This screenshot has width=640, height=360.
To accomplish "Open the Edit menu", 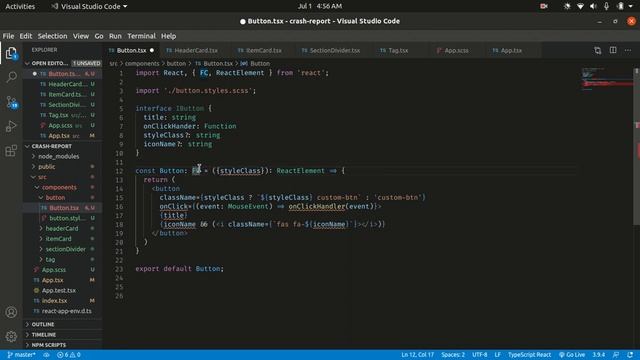I will click(x=26, y=36).
